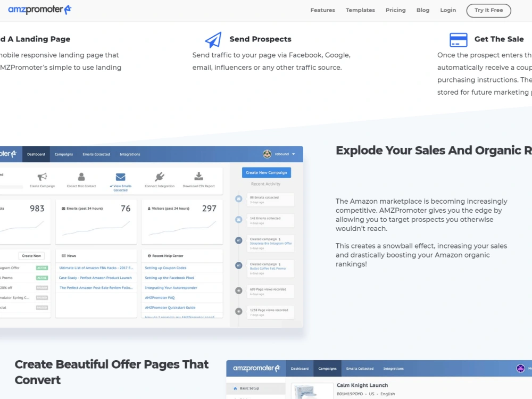This screenshot has width=532, height=399.
Task: Click the 983 stat value
Action: click(37, 209)
